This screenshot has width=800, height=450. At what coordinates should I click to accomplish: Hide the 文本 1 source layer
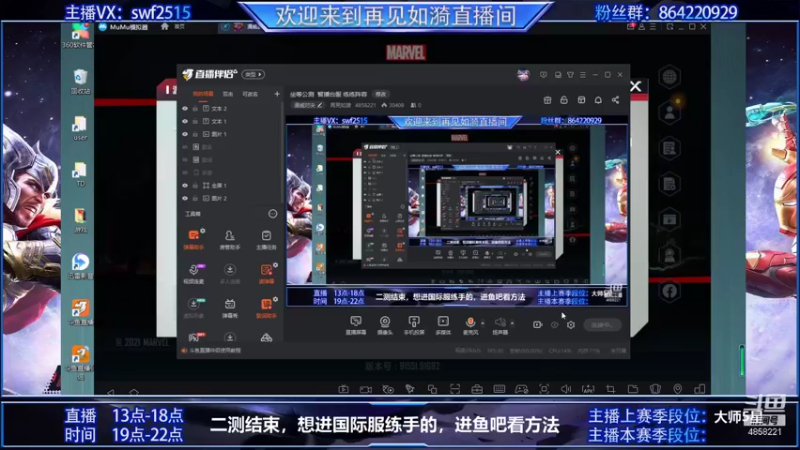185,121
